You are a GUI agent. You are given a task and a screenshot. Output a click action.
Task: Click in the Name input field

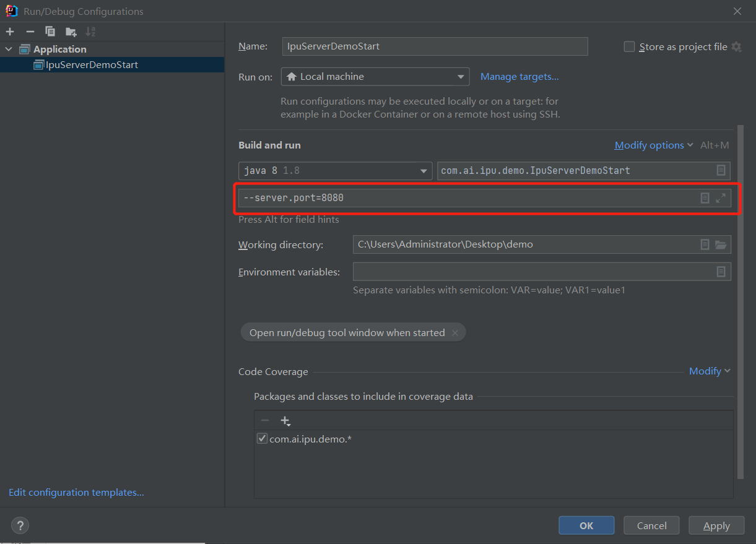[435, 46]
